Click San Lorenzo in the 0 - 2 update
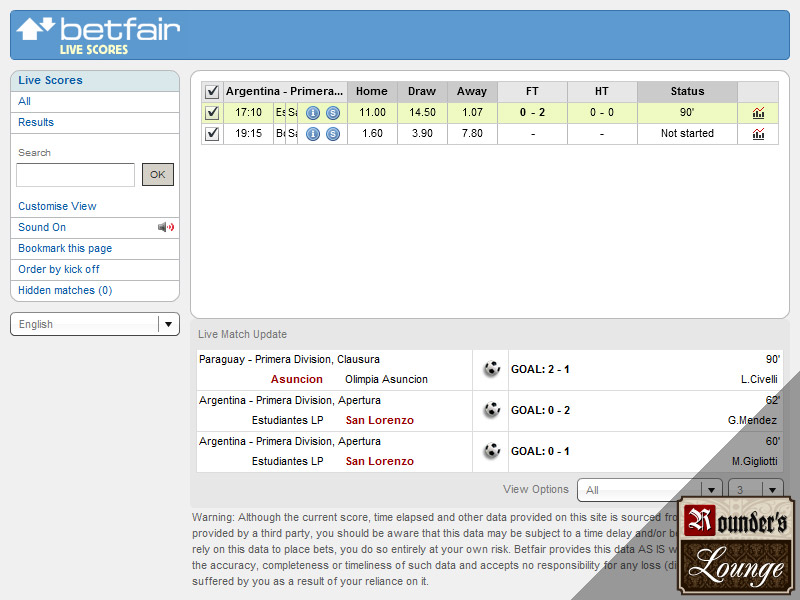Viewport: 800px width, 600px height. point(380,420)
